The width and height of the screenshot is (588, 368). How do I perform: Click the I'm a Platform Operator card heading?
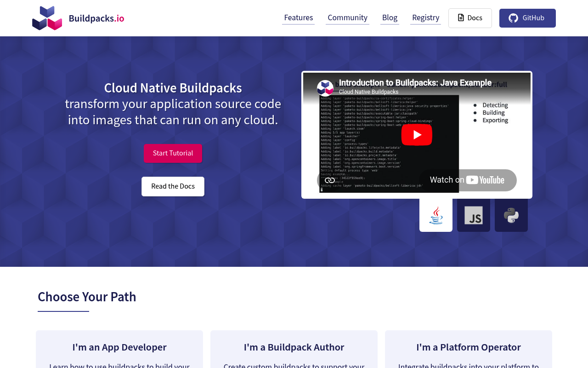click(x=469, y=347)
